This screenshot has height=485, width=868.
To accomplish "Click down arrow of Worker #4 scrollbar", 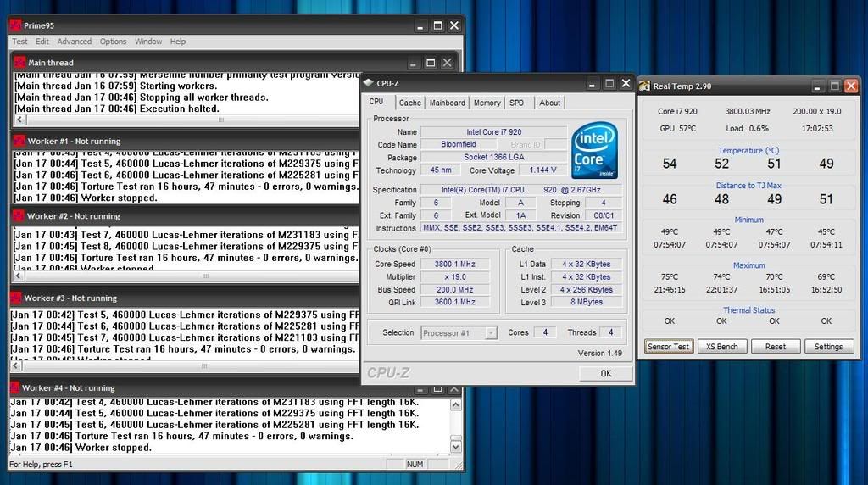I will (x=455, y=446).
